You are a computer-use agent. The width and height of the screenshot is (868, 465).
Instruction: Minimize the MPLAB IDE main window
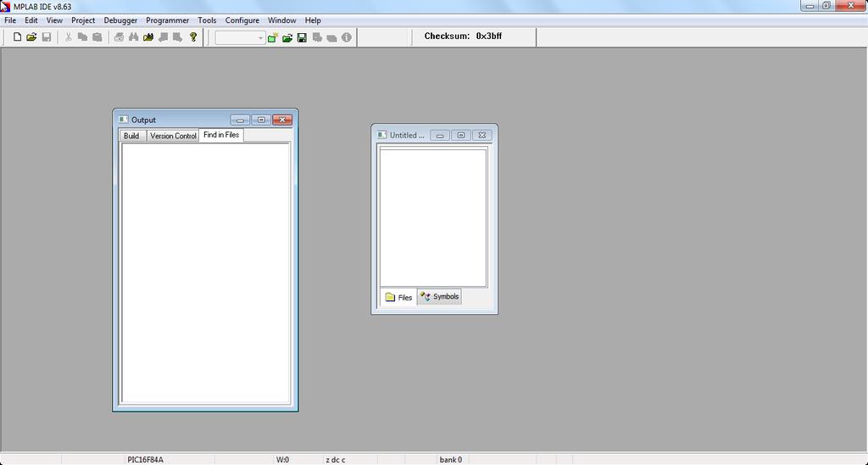pyautogui.click(x=810, y=6)
